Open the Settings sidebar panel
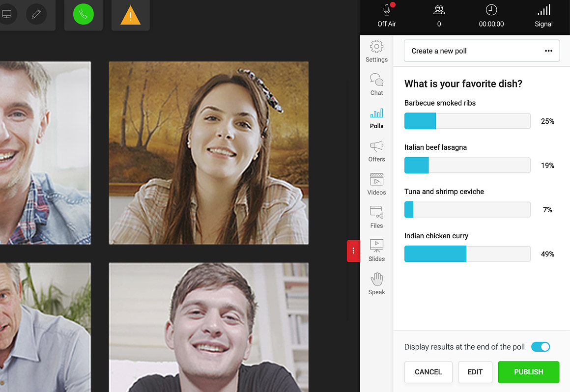570x392 pixels. (x=376, y=51)
